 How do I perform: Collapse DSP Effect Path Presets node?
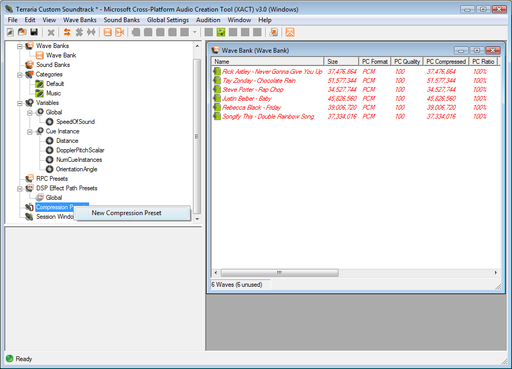(20, 189)
